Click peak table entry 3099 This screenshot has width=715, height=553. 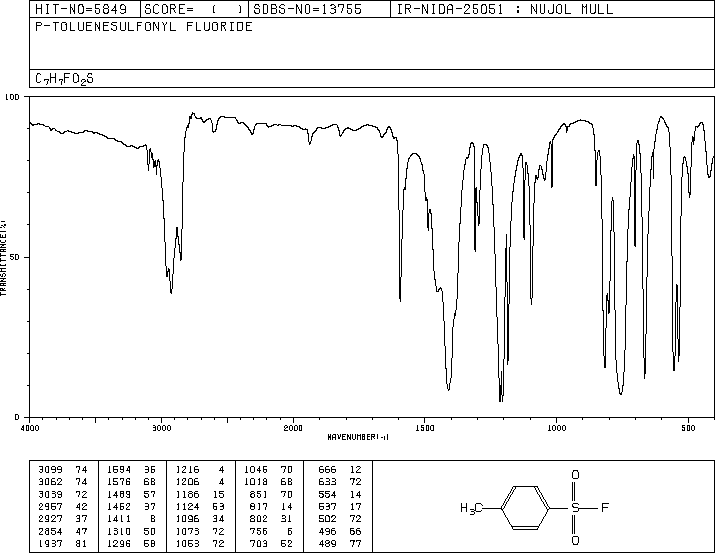tap(51, 469)
